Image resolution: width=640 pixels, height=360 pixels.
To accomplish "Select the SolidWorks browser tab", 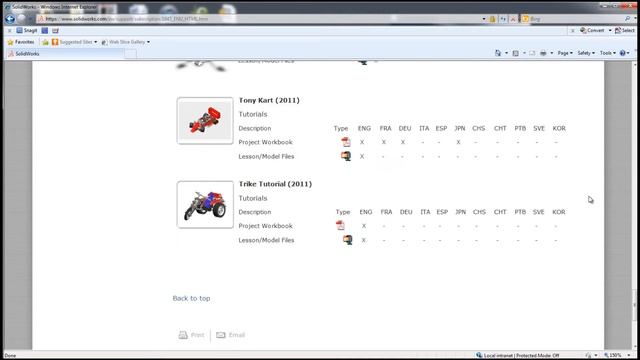I will 65,53.
